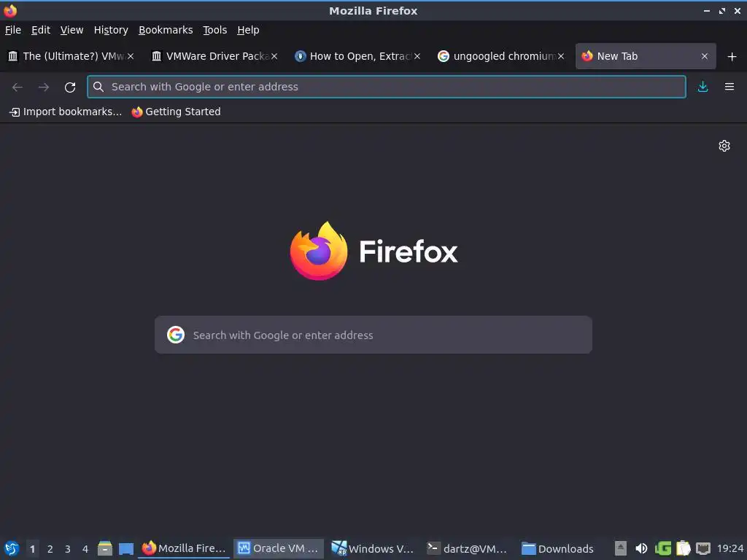Open the Tools menu
Image resolution: width=747 pixels, height=560 pixels.
coord(215,30)
